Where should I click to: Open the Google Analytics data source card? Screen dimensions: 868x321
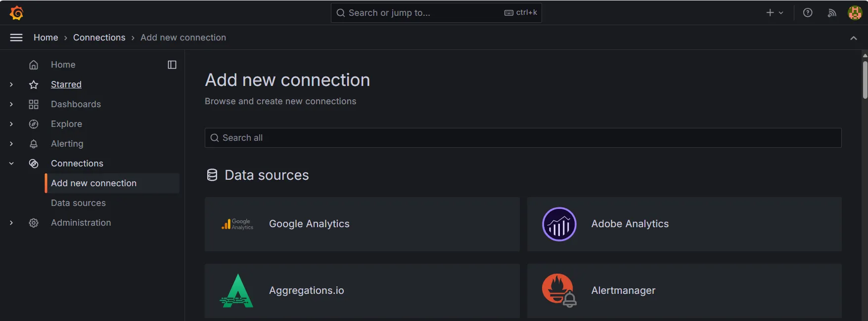362,224
